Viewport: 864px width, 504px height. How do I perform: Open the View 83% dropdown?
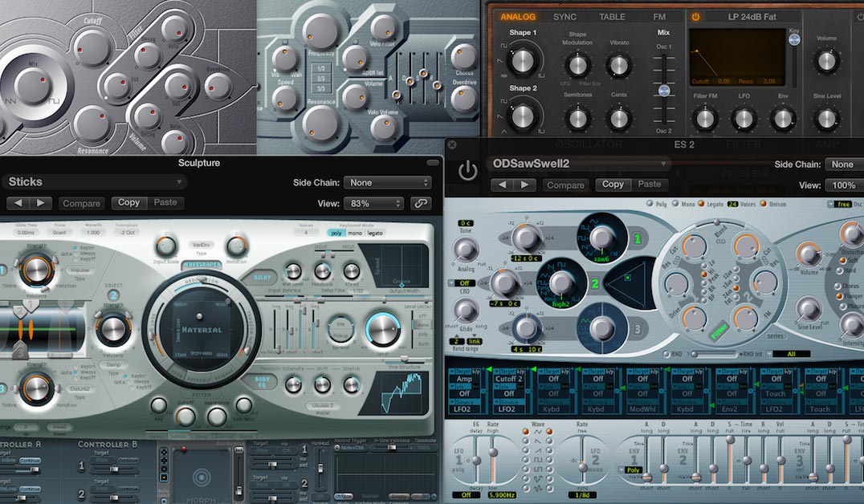373,203
